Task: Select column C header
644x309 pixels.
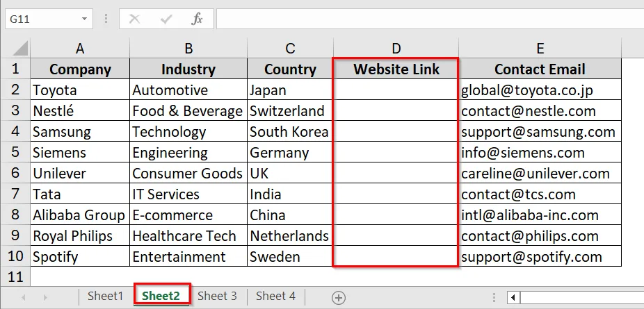Action: pos(290,49)
